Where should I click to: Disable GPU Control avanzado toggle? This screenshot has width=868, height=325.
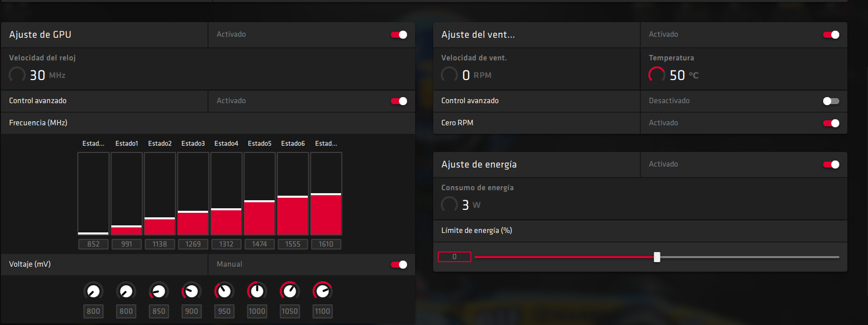pos(399,101)
